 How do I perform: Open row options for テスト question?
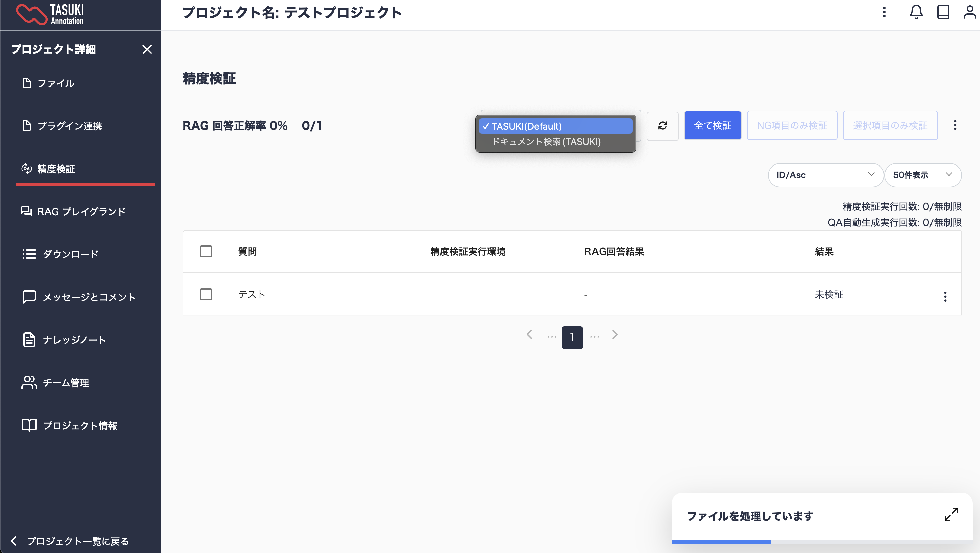tap(945, 296)
